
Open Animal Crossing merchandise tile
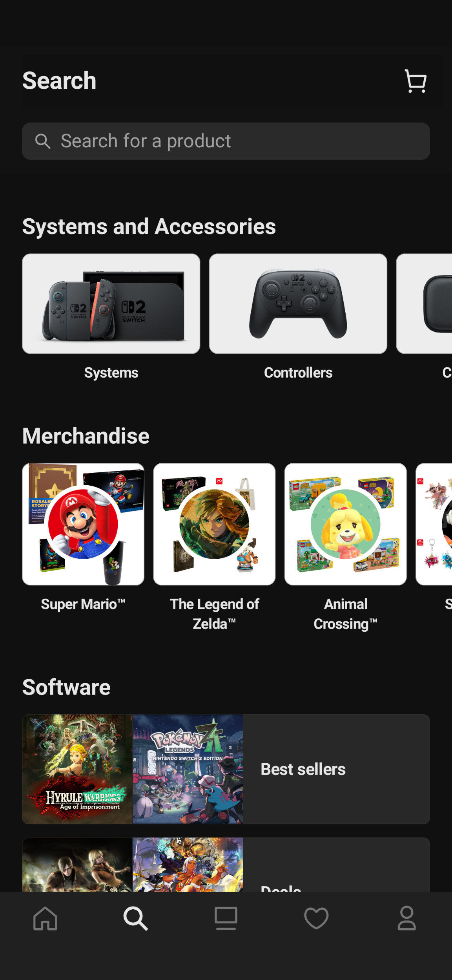pyautogui.click(x=345, y=524)
